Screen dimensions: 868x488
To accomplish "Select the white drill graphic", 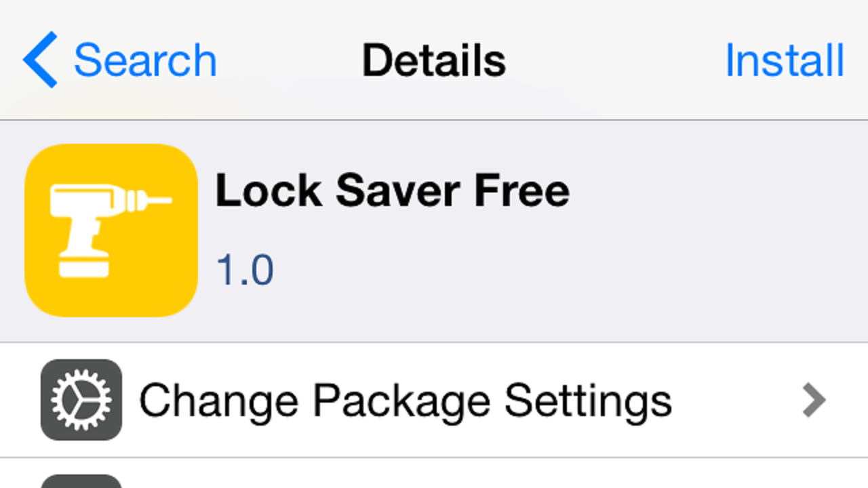I will coord(111,230).
